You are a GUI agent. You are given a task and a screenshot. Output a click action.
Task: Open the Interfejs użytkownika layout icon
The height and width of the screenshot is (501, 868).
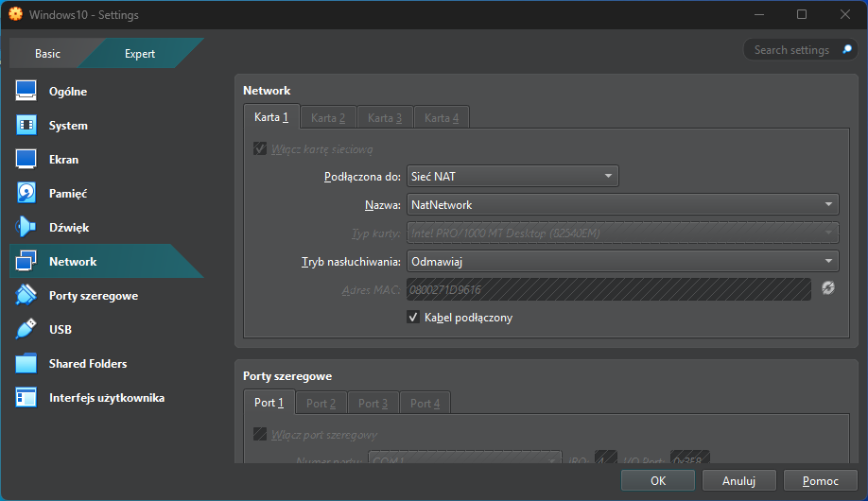click(x=26, y=397)
